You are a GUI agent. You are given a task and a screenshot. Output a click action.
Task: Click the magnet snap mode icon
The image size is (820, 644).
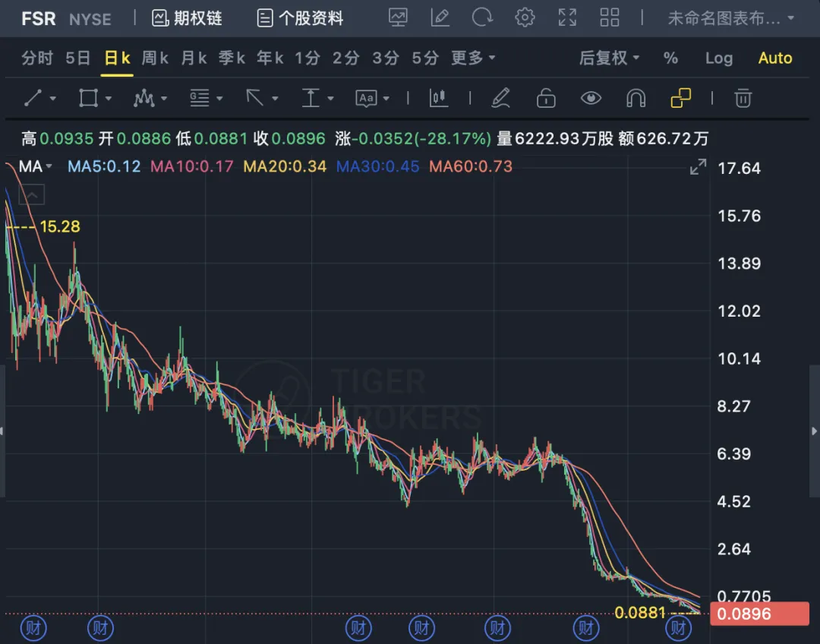635,98
